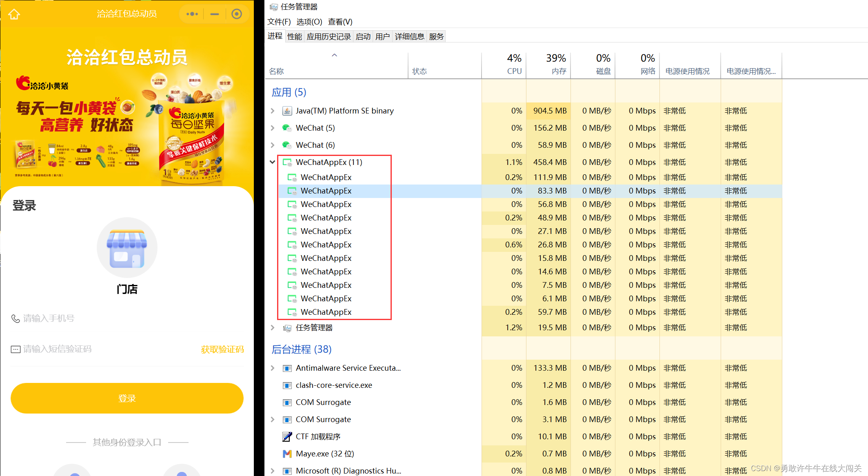868x476 pixels.
Task: Click icon of WeChatAppEx using 59.7 MB
Action: point(292,312)
